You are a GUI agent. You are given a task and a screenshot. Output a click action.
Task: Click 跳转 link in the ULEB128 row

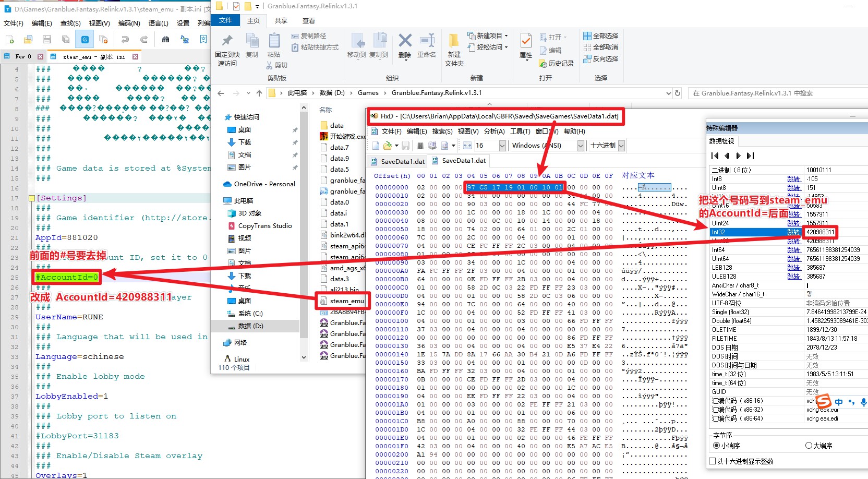tap(794, 277)
